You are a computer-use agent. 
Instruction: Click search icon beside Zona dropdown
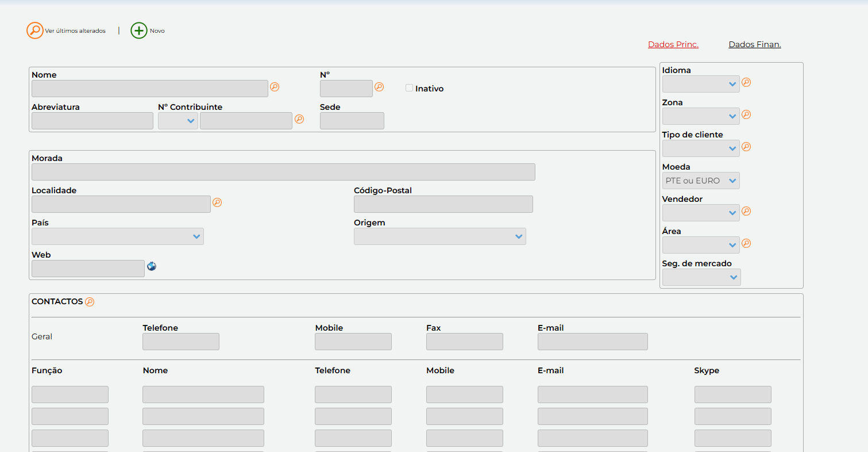click(746, 114)
